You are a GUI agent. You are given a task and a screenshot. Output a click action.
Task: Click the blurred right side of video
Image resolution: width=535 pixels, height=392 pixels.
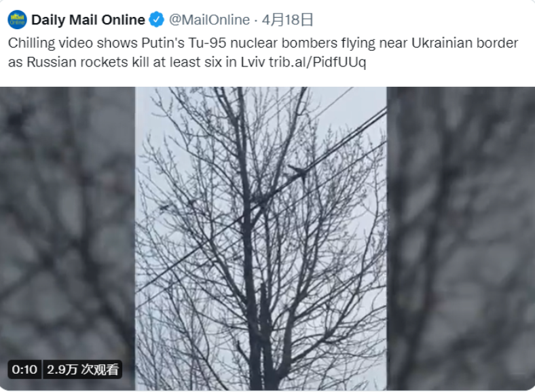[x=460, y=239]
